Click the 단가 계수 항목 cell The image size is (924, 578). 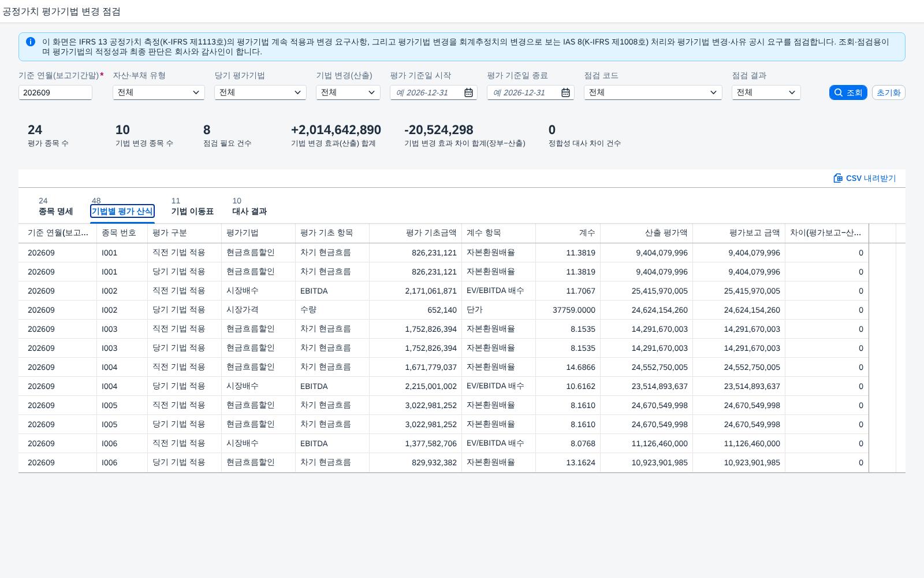tap(499, 310)
